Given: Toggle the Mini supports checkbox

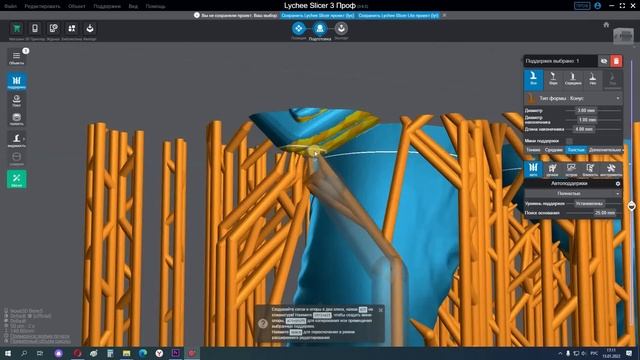Looking at the screenshot, I should click(x=569, y=141).
